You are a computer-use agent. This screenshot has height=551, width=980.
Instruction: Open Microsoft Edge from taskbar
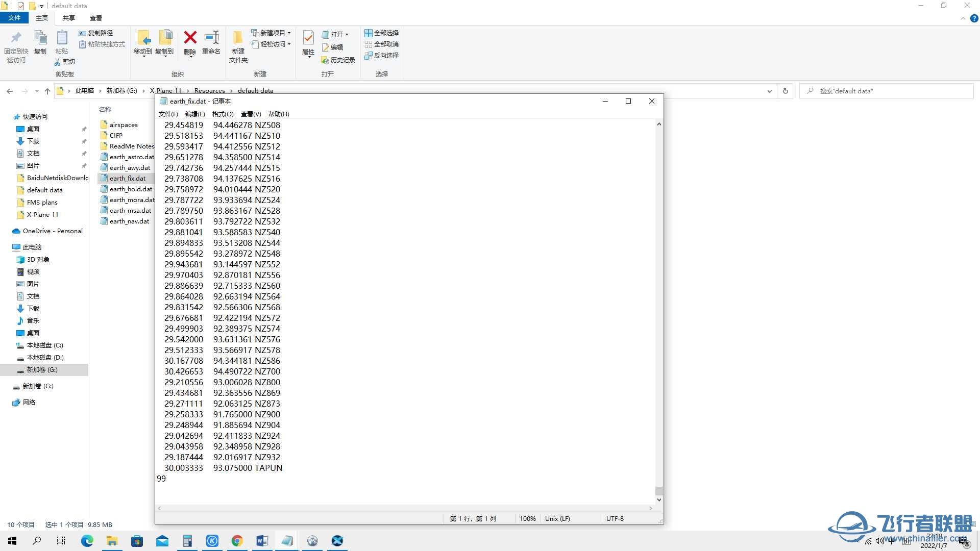coord(87,541)
